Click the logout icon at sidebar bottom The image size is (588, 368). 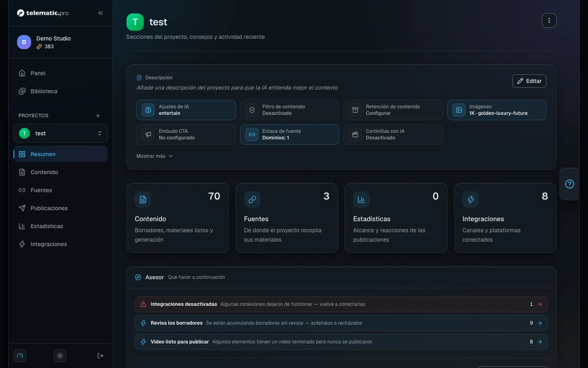[x=100, y=356]
